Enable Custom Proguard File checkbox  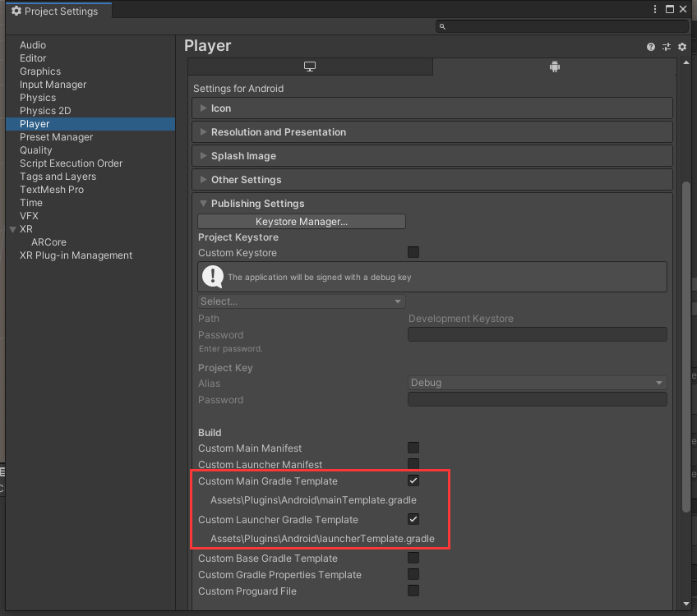[x=413, y=591]
